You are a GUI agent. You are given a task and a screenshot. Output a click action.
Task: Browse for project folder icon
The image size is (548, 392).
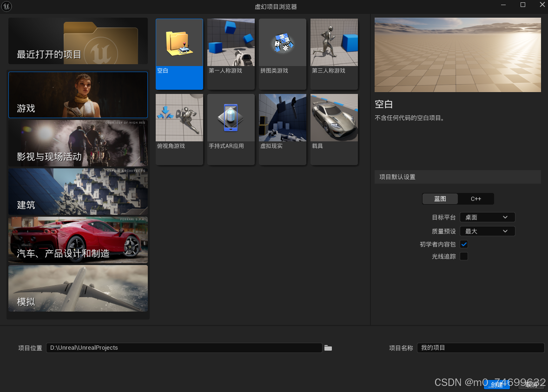click(328, 348)
